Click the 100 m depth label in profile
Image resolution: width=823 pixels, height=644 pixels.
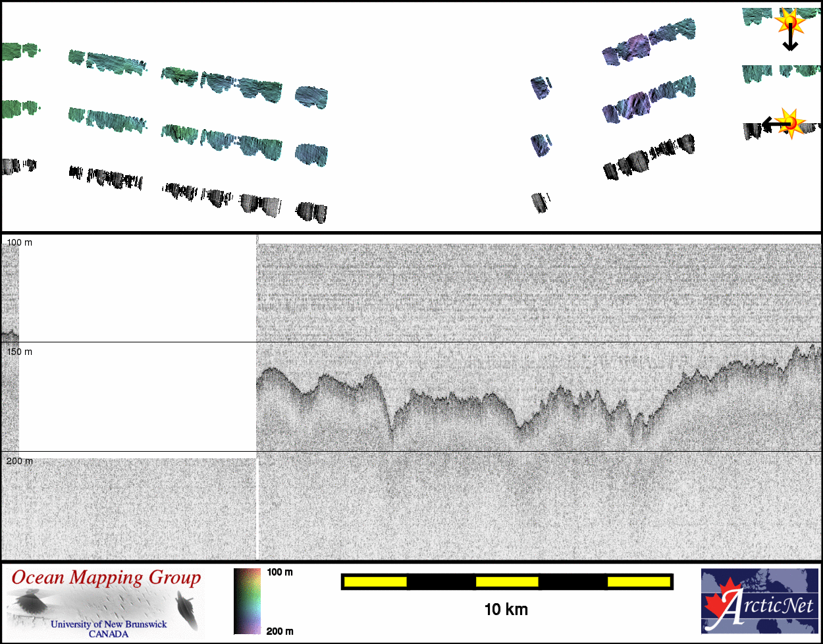coord(19,242)
